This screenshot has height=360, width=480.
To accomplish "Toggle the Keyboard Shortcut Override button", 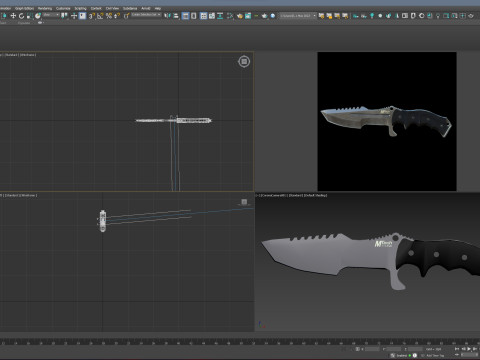I will [x=82, y=16].
